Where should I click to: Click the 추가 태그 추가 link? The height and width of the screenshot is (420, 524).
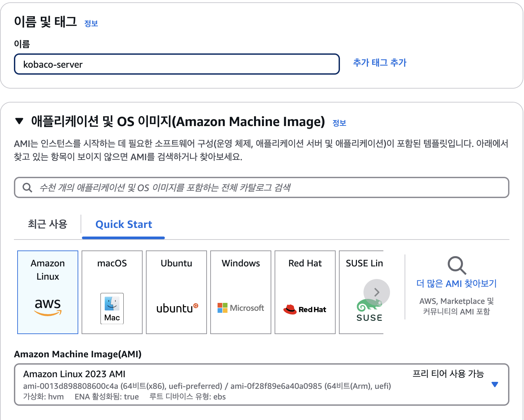click(380, 63)
